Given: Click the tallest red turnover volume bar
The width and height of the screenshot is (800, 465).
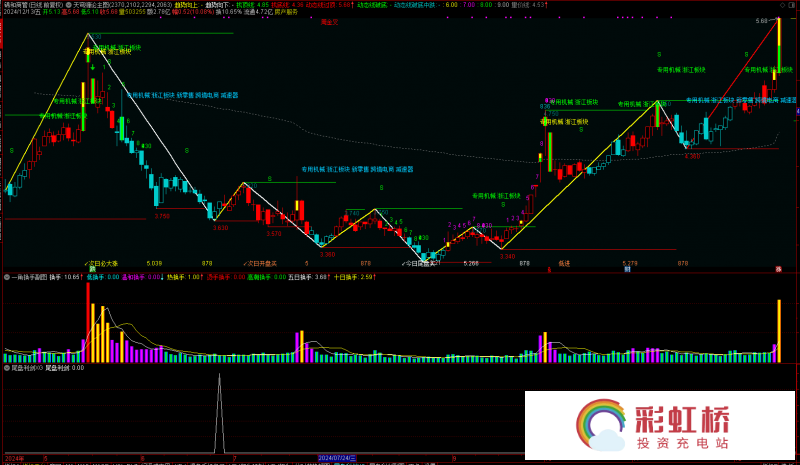Looking at the screenshot, I should click(x=87, y=322).
